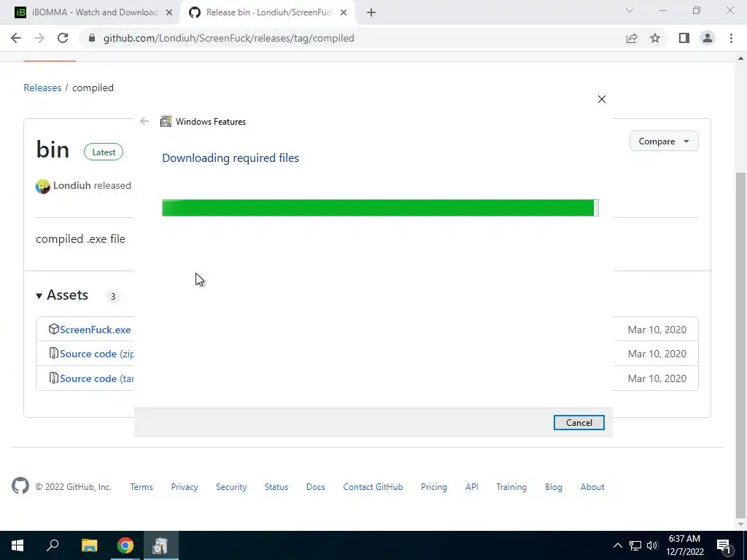The height and width of the screenshot is (560, 747).
Task: Download Source code zip archive
Action: [x=97, y=354]
